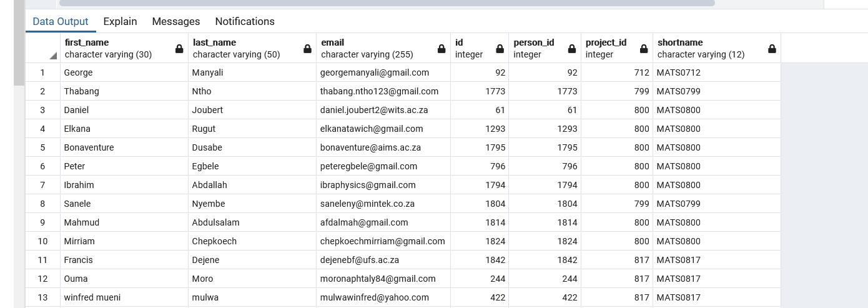
Task: Click email 'chepkoechmirriam@gmail.com'
Action: click(x=383, y=241)
